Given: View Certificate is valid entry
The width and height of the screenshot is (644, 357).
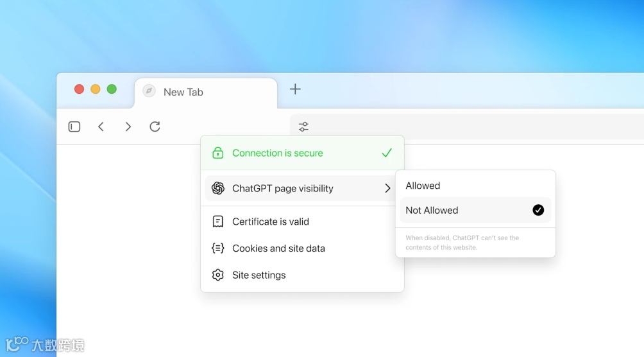Looking at the screenshot, I should tap(302, 222).
